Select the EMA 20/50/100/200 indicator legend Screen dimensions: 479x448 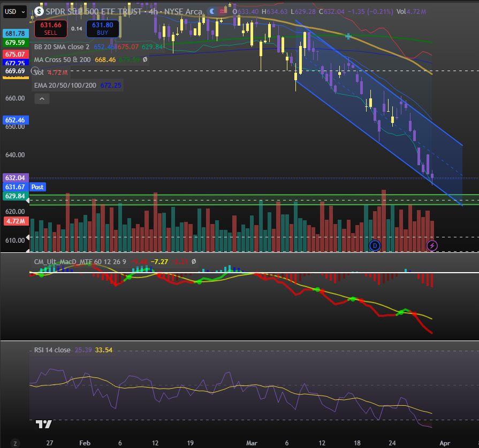pyautogui.click(x=65, y=86)
